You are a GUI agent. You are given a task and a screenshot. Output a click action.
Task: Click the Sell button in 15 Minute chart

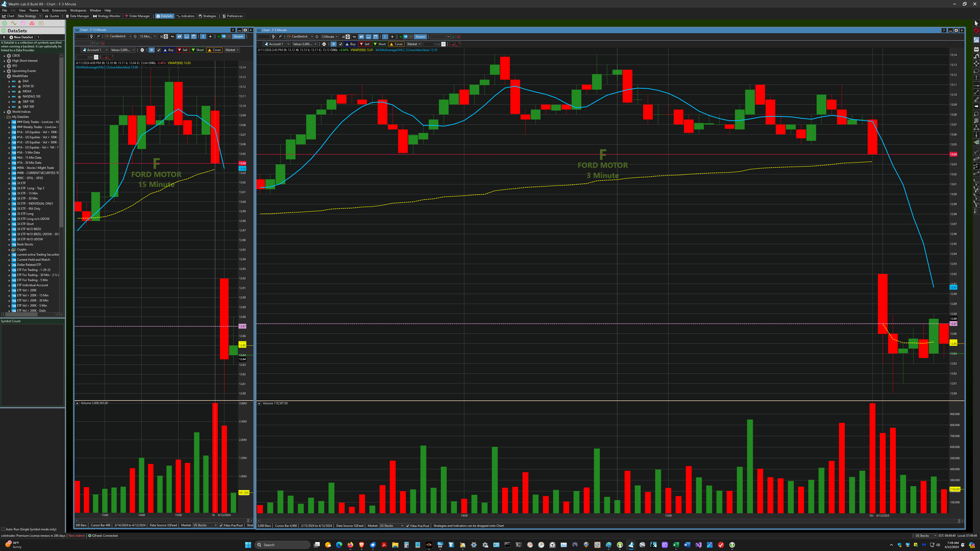[x=183, y=50]
